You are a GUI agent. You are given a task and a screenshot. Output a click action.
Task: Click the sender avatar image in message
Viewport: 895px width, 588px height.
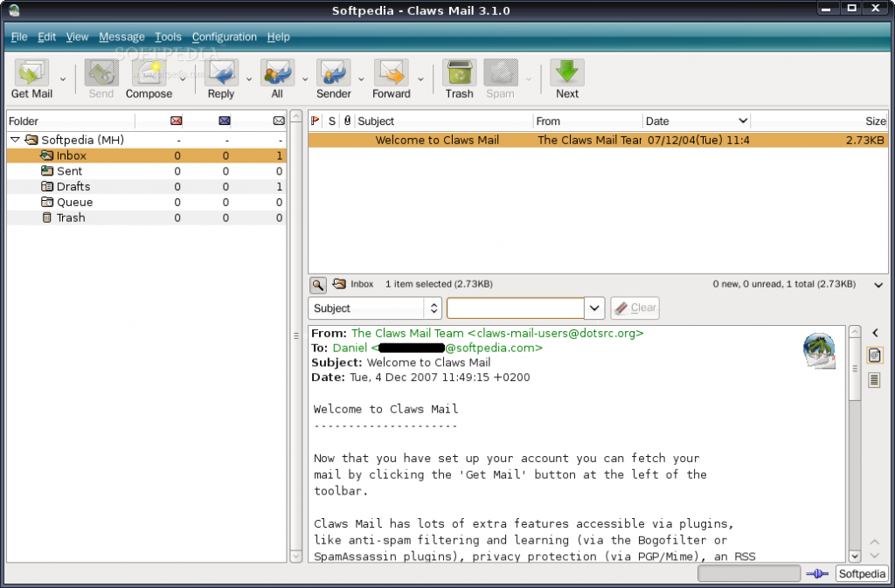coord(819,350)
